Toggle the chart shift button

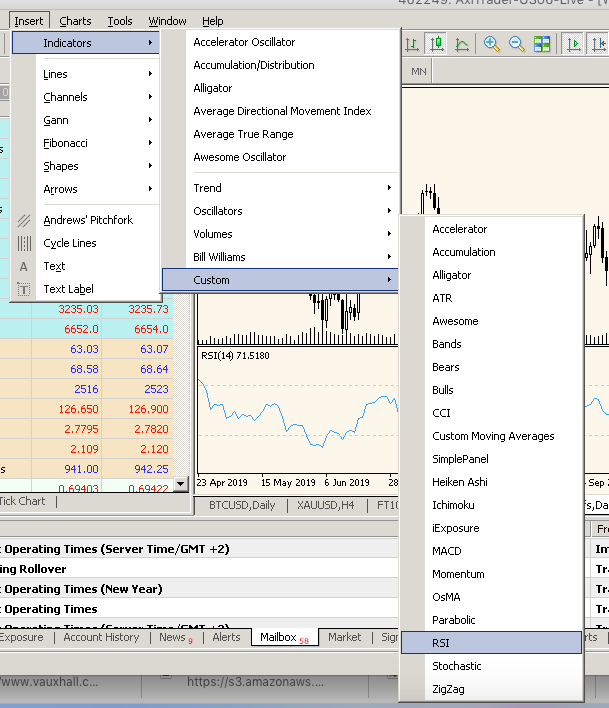pos(600,44)
